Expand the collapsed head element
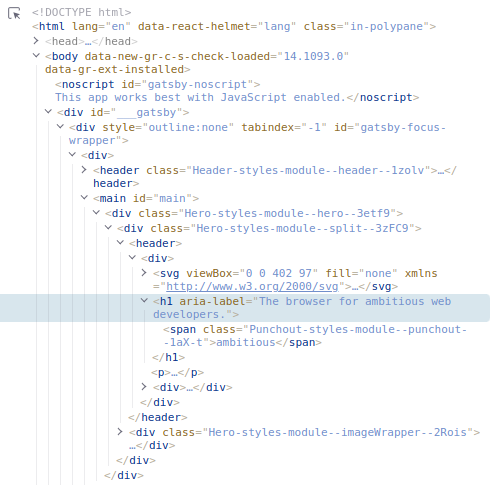 pos(36,41)
